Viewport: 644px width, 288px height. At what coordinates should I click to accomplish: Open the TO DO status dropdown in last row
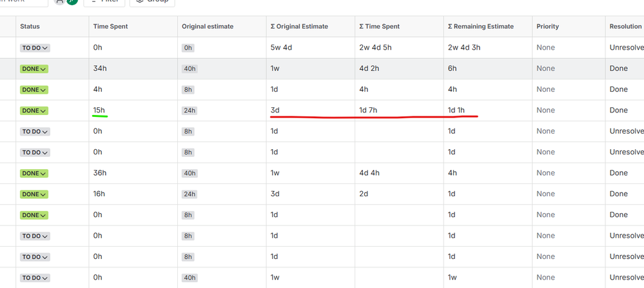point(35,278)
